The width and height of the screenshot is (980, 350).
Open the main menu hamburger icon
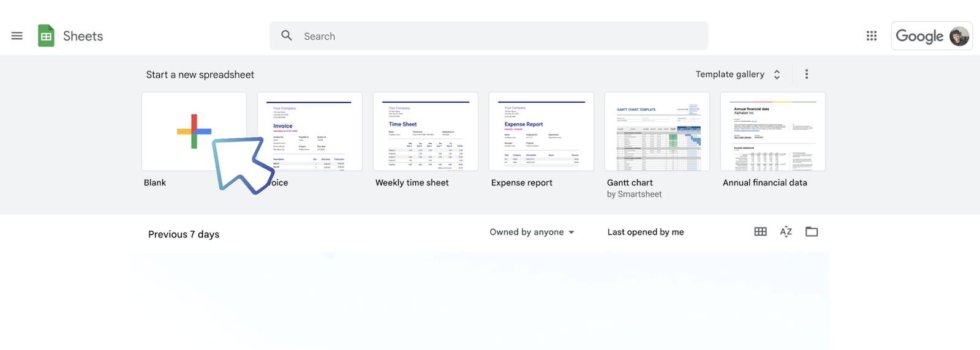(17, 36)
